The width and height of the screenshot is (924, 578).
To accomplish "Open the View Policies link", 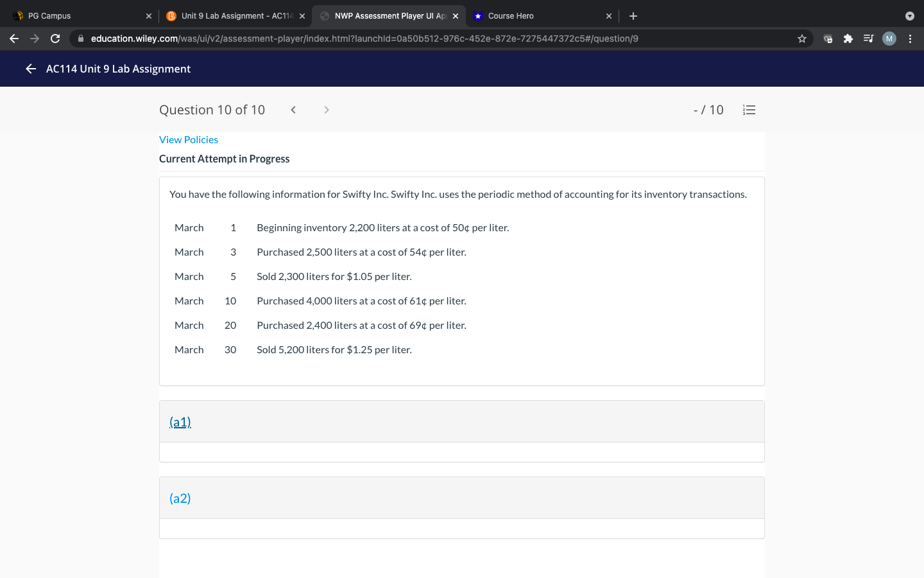I will (189, 140).
